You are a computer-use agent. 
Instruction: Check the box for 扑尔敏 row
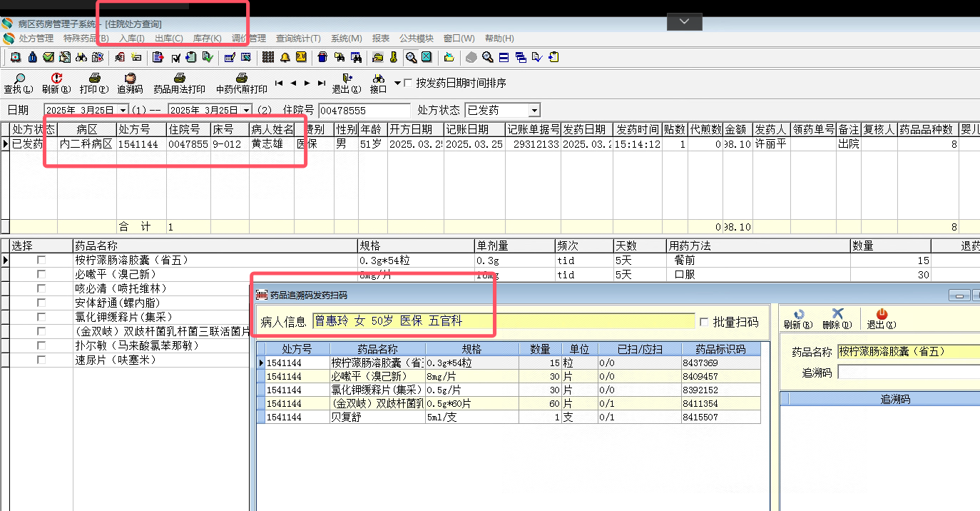pyautogui.click(x=41, y=346)
